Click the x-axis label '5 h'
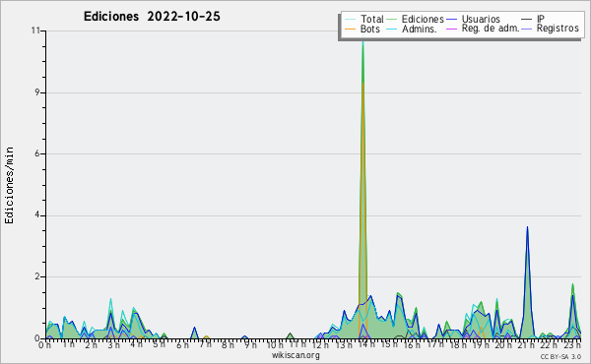Image resolution: width=591 pixels, height=364 pixels. [x=159, y=344]
